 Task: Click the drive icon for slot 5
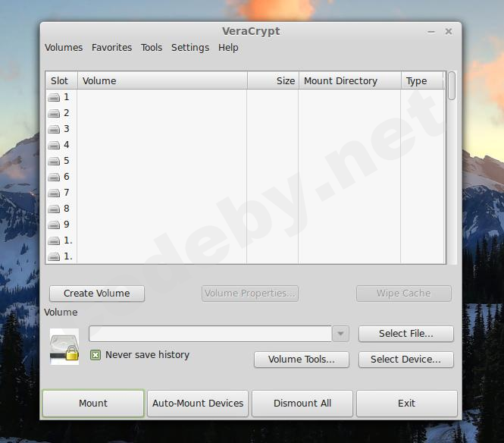pos(54,161)
